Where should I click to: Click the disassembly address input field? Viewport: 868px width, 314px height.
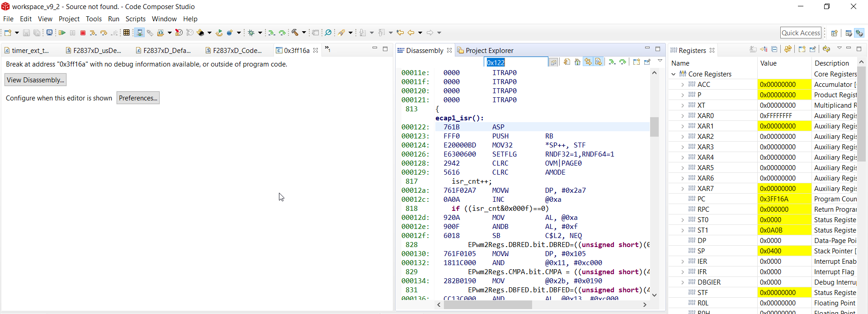pyautogui.click(x=515, y=62)
